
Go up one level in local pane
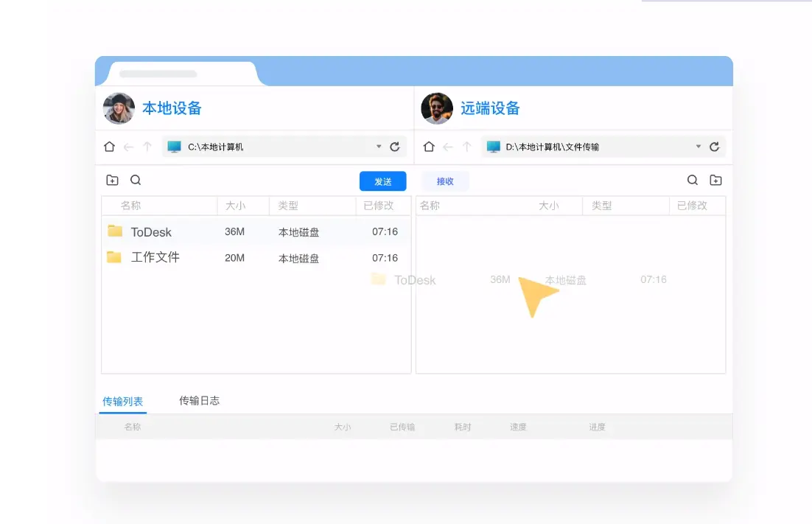point(147,147)
